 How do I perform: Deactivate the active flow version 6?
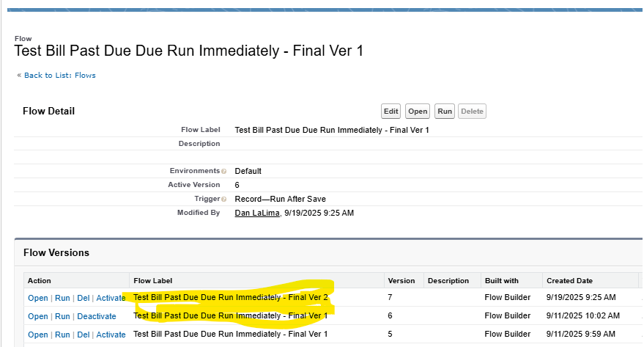96,316
